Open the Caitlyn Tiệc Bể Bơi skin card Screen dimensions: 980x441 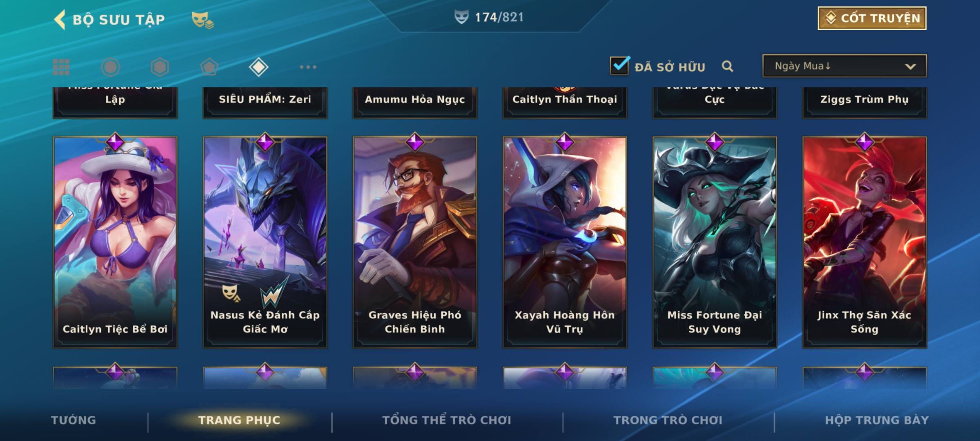click(x=115, y=242)
